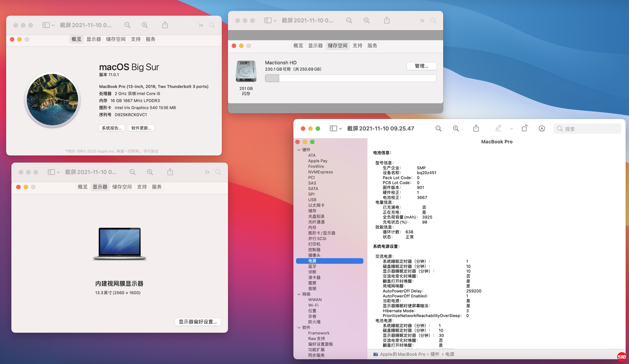Zoom in in the top-left Preview window
Image resolution: width=629 pixels, height=364 pixels.
point(145,25)
